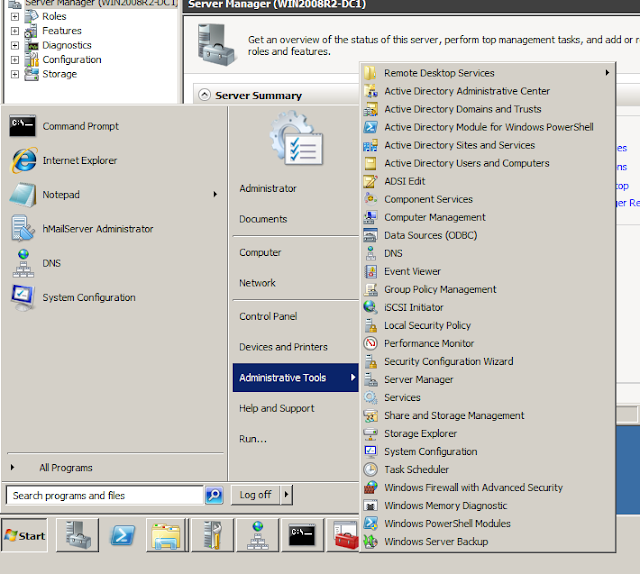Show Notepad recent files arrow
640x574 pixels.
point(215,194)
